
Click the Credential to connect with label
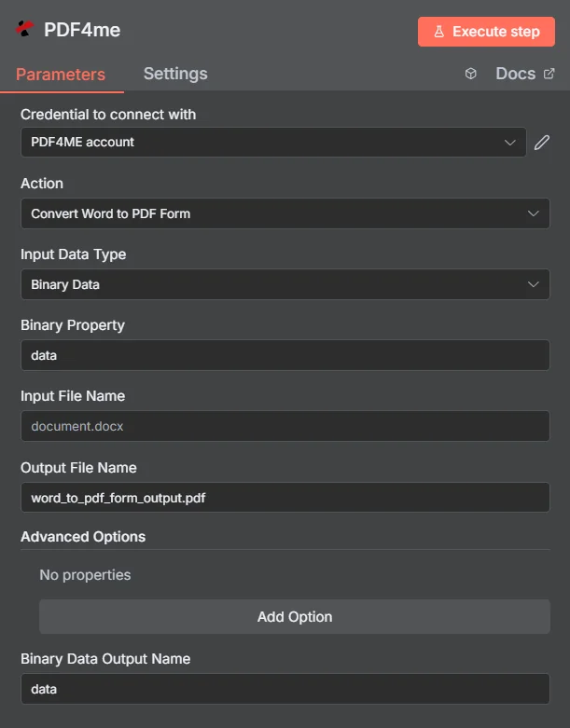click(x=108, y=115)
